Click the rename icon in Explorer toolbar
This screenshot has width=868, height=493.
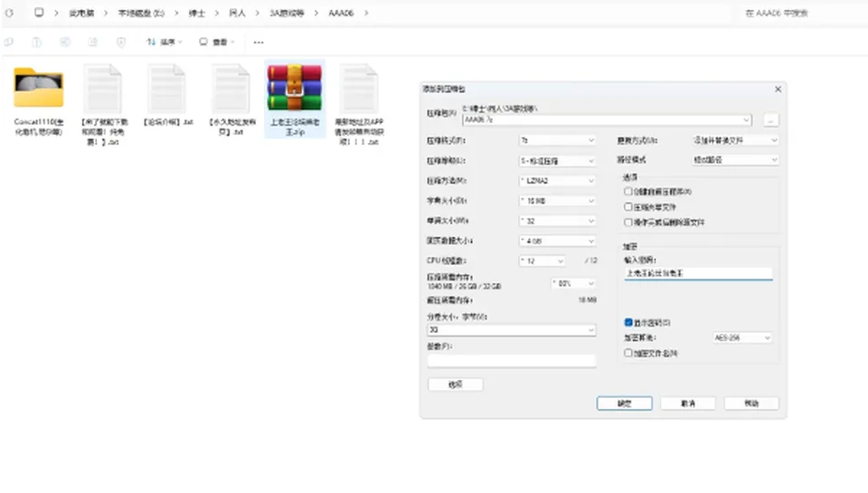click(x=65, y=43)
